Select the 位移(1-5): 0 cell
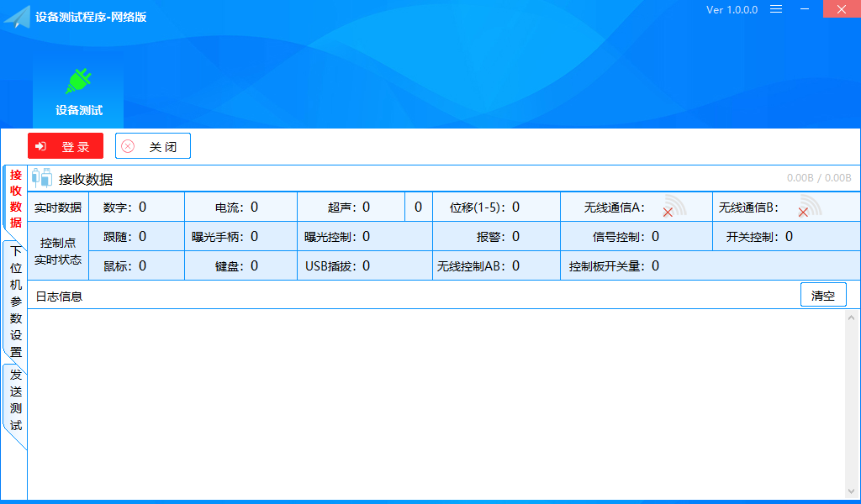 tap(496, 207)
